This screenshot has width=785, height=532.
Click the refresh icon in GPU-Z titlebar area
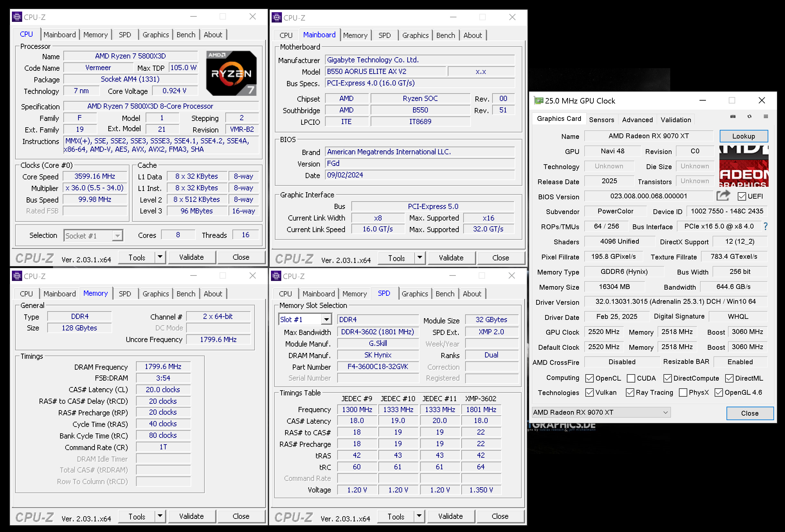pos(750,117)
